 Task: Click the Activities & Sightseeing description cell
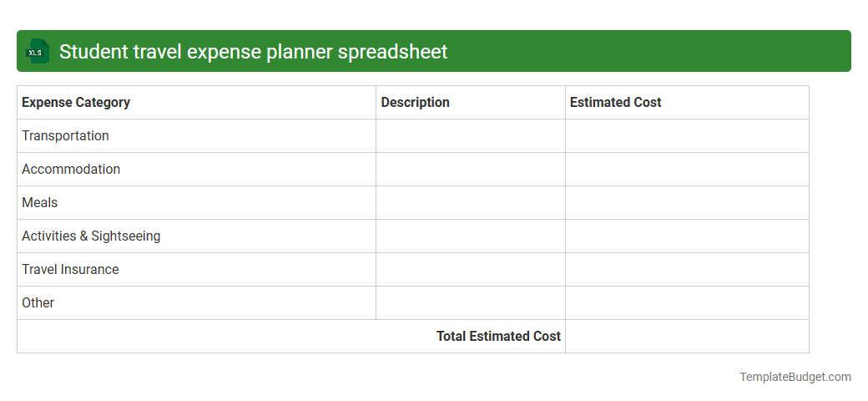471,236
